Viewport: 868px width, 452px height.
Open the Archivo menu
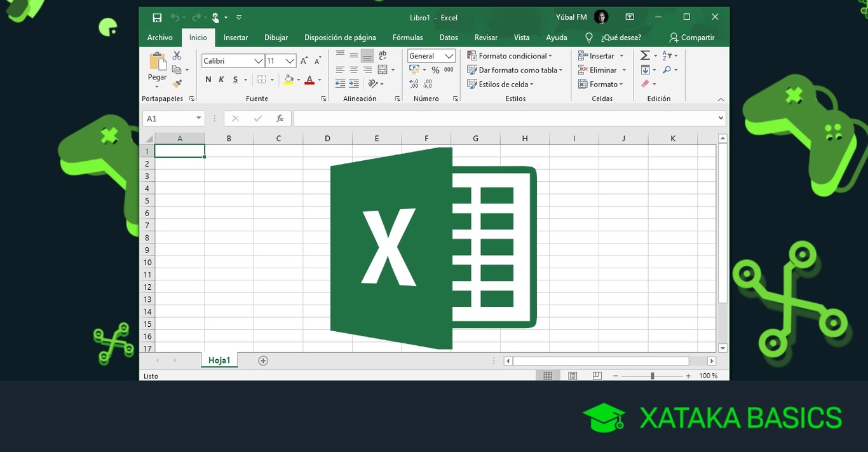pyautogui.click(x=160, y=38)
